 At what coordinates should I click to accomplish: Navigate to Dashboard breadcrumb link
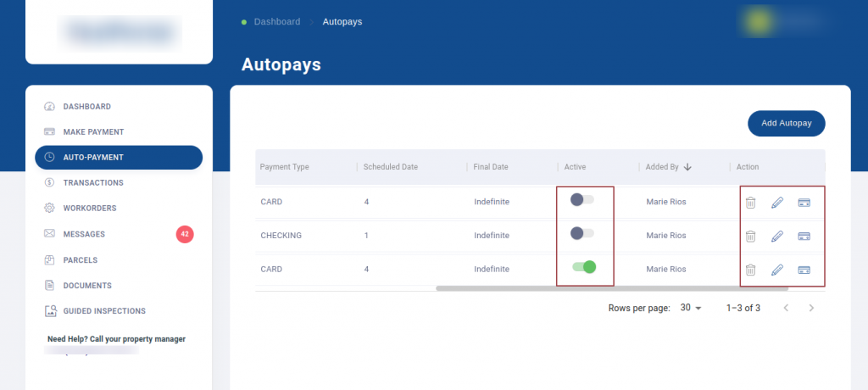pos(276,22)
